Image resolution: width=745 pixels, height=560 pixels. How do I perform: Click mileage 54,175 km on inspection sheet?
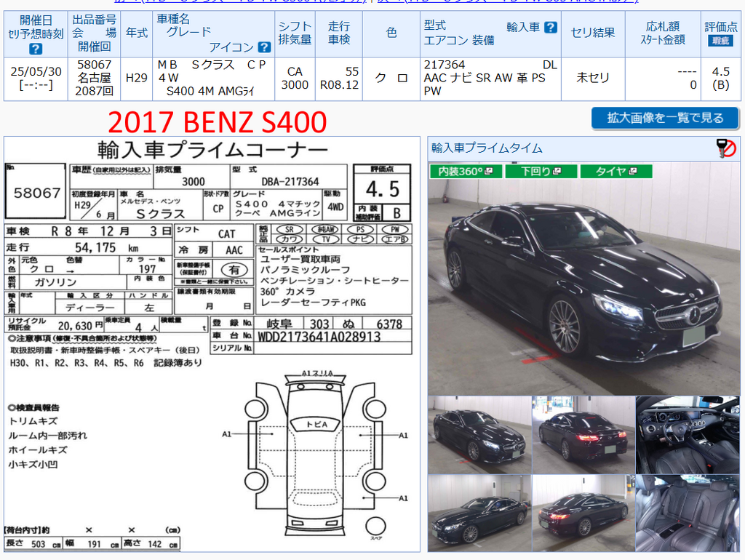coord(106,247)
